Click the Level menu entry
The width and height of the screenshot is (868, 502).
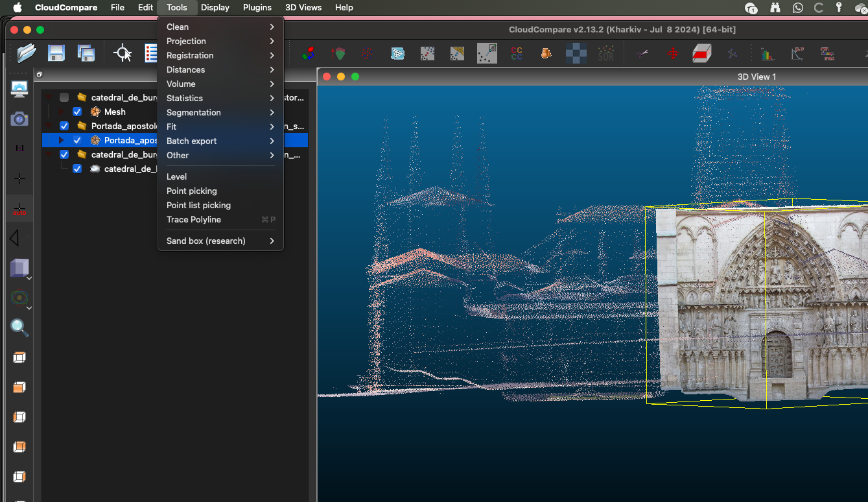pyautogui.click(x=176, y=176)
